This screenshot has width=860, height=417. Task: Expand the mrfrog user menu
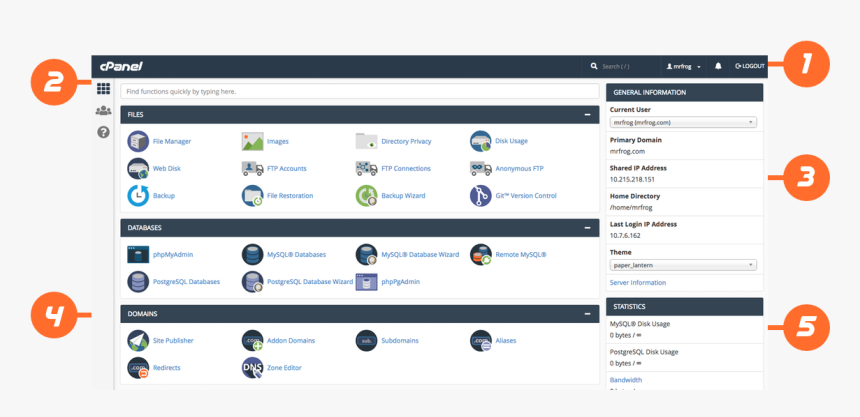click(x=683, y=66)
